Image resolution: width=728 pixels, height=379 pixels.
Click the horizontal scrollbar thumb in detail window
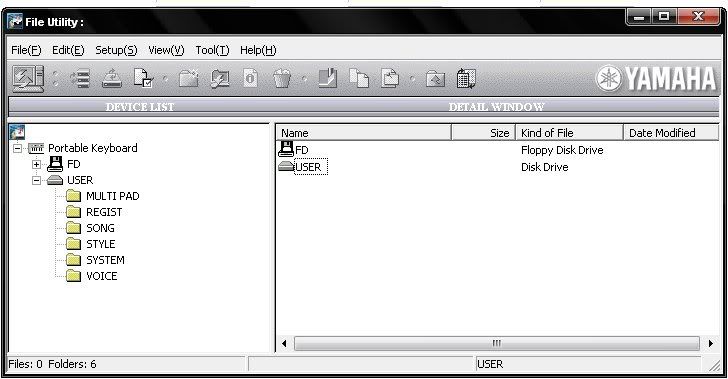point(496,344)
